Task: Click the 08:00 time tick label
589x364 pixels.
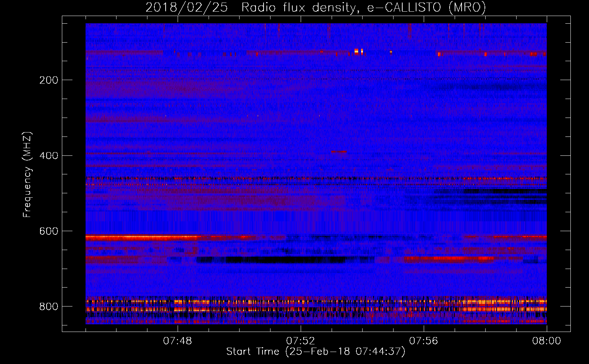Action: tap(546, 341)
